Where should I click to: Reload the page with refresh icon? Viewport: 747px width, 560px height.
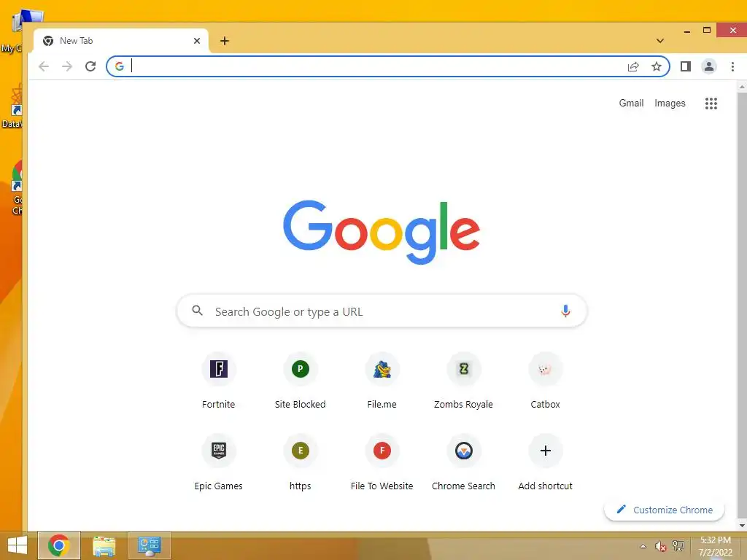(x=90, y=66)
